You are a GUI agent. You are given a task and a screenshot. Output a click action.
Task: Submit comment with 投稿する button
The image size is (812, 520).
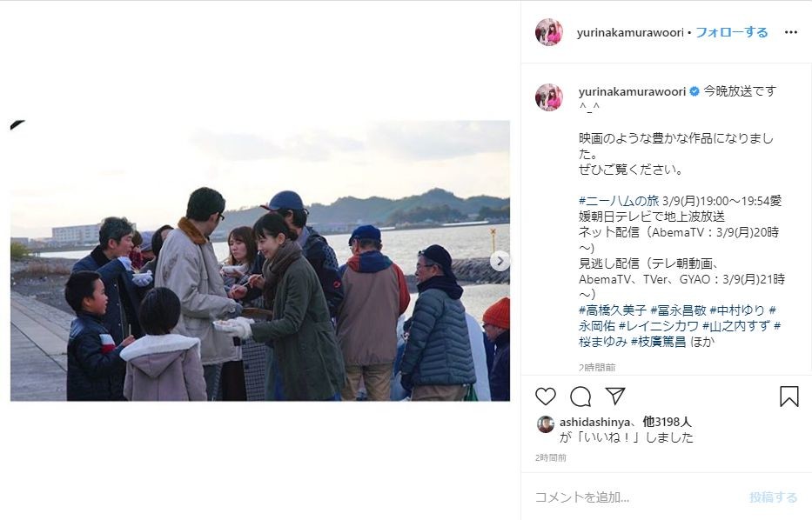773,497
